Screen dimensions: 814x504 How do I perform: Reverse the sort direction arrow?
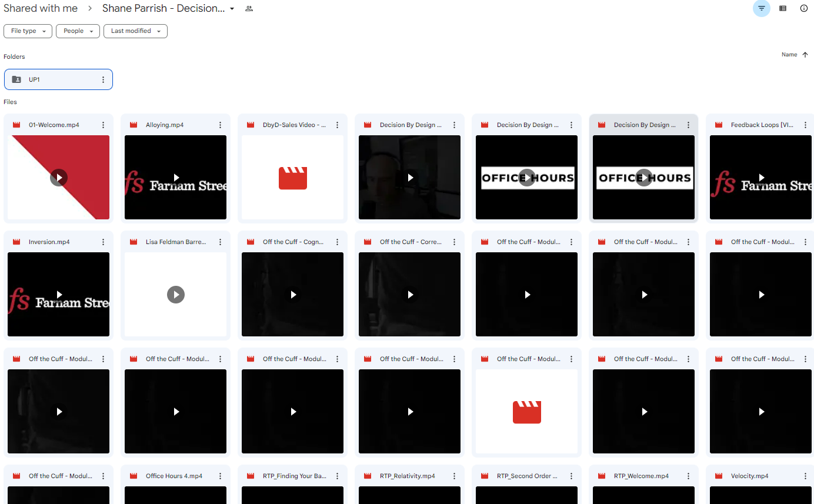click(x=805, y=55)
